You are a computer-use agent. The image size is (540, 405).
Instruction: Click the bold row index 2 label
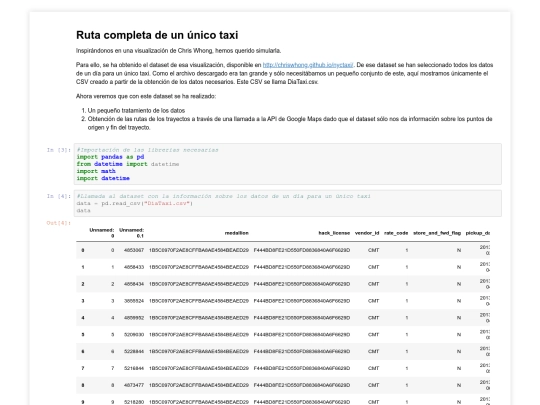(x=83, y=284)
